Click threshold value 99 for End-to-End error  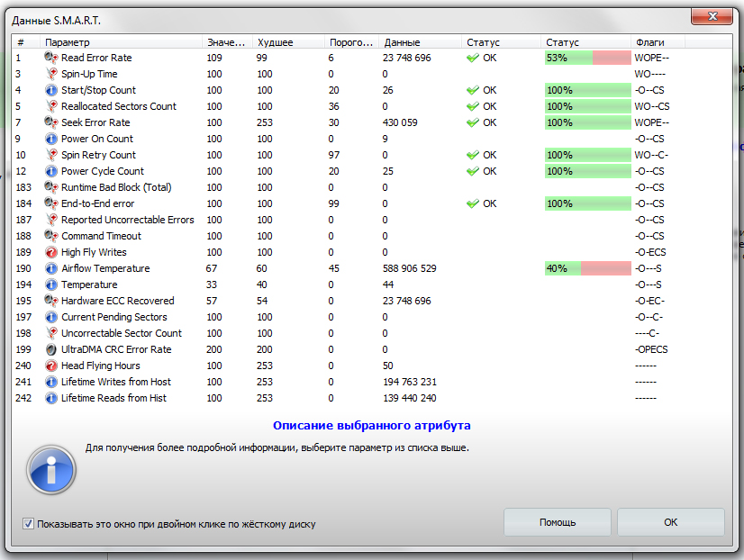[333, 203]
